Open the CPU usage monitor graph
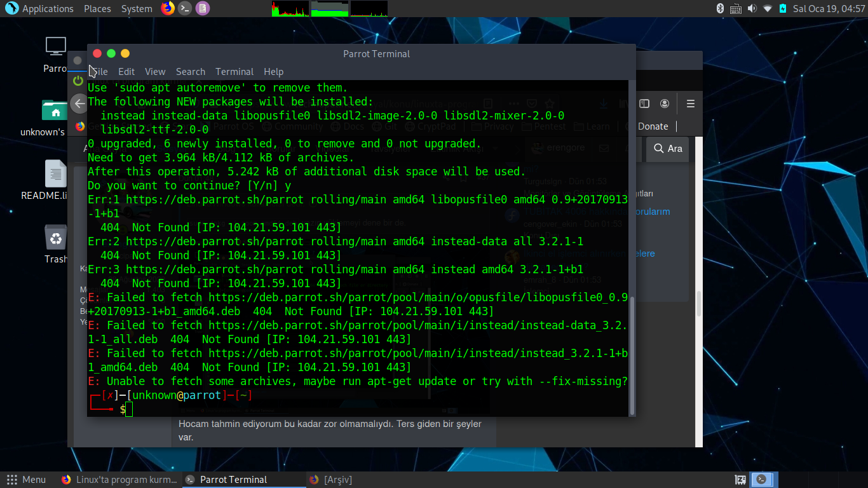 [x=290, y=8]
